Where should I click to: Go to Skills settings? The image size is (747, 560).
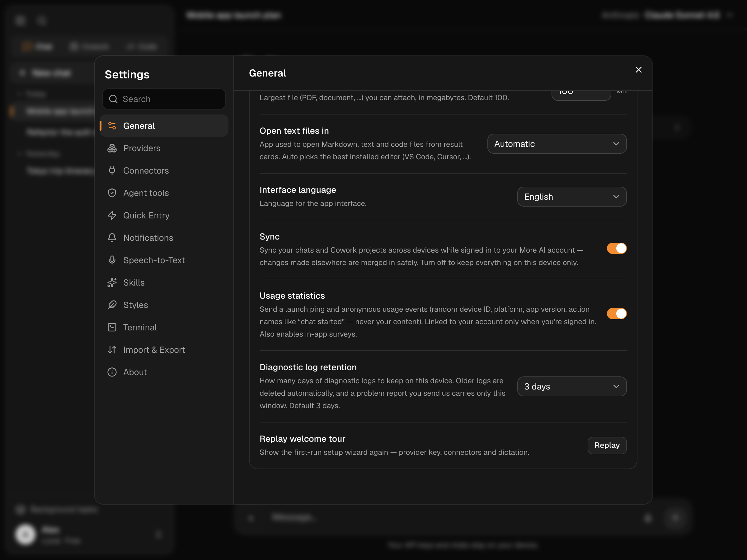pyautogui.click(x=164, y=282)
